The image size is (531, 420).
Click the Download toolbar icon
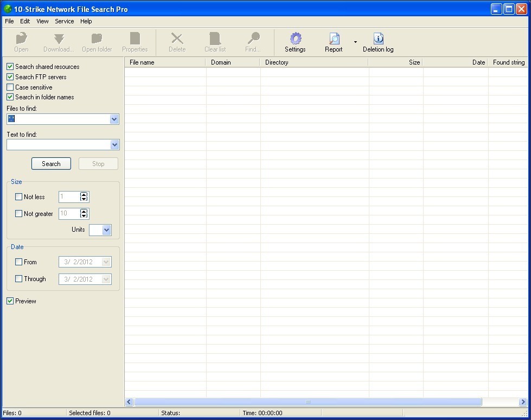59,39
